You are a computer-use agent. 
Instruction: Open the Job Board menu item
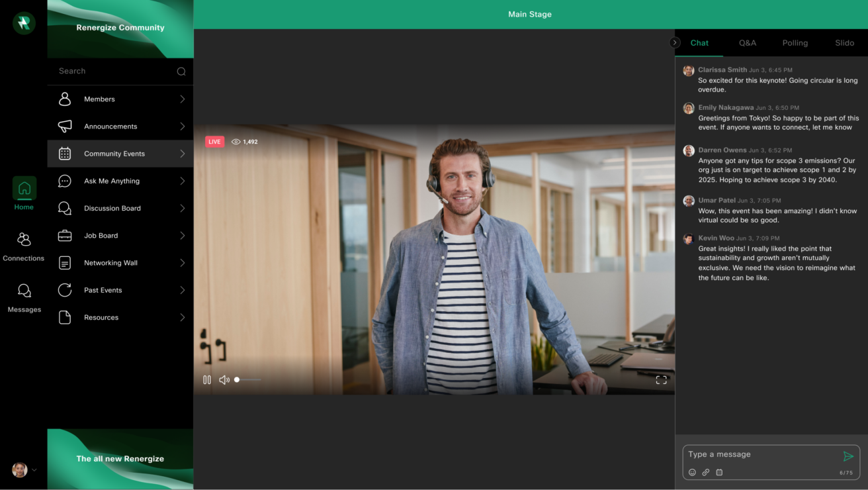[x=120, y=236]
